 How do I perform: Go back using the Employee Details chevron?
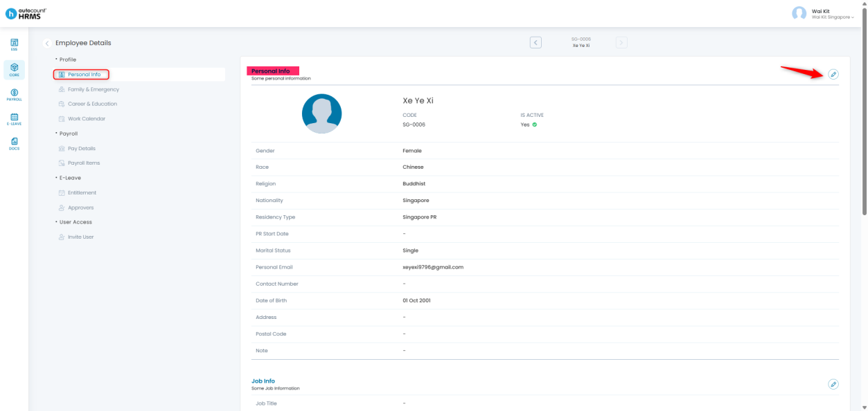tap(47, 43)
